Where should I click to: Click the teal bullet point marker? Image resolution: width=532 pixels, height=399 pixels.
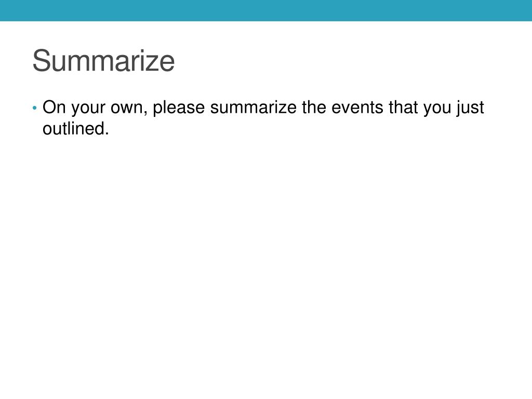coord(35,108)
